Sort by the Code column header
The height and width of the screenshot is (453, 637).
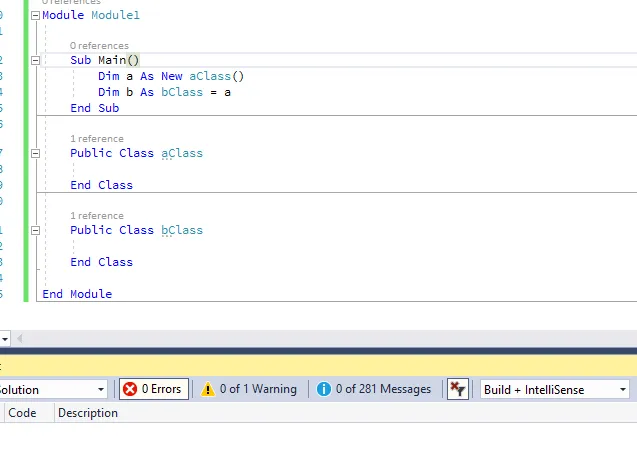tap(22, 413)
